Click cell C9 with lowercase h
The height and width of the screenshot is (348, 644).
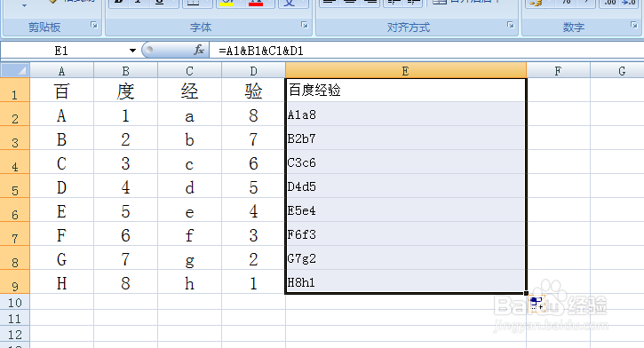[190, 281]
